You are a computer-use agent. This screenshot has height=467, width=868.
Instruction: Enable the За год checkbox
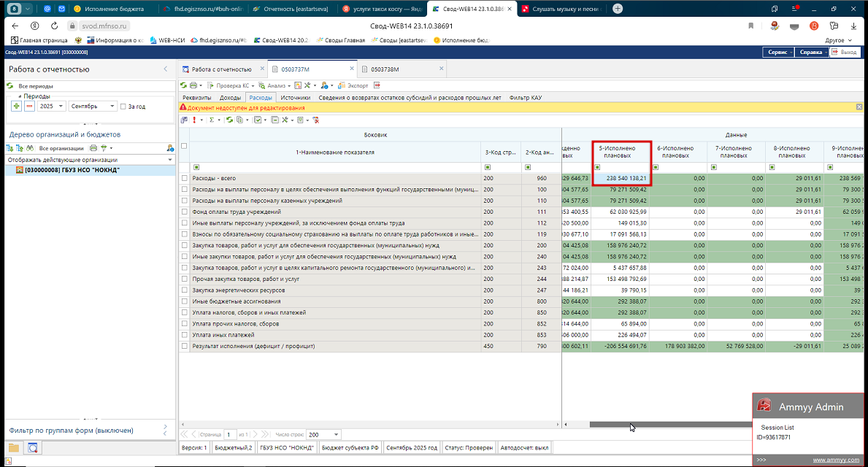123,106
